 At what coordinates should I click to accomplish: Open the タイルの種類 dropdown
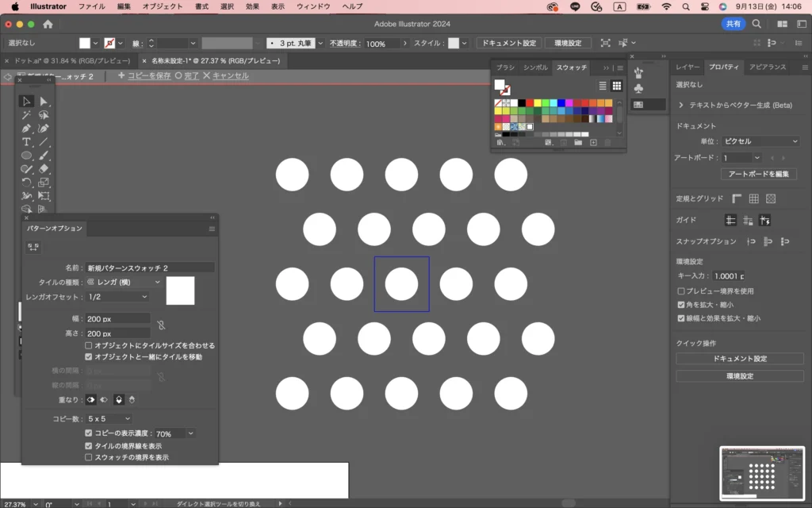pos(124,282)
